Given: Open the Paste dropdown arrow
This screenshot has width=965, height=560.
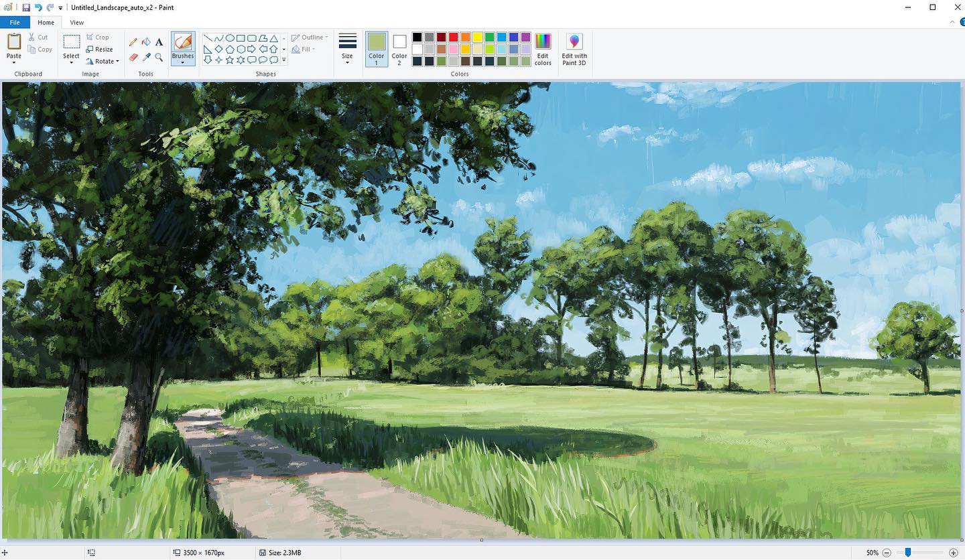Looking at the screenshot, I should click(14, 62).
